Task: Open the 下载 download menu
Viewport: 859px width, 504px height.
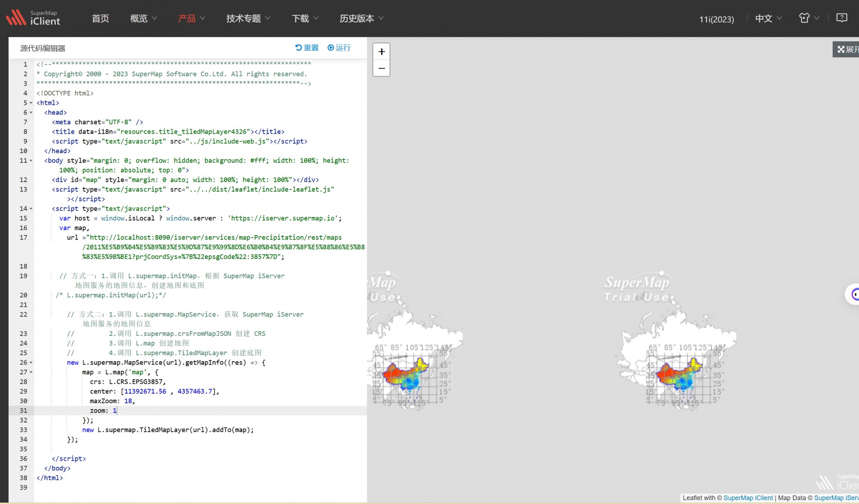Action: 305,19
